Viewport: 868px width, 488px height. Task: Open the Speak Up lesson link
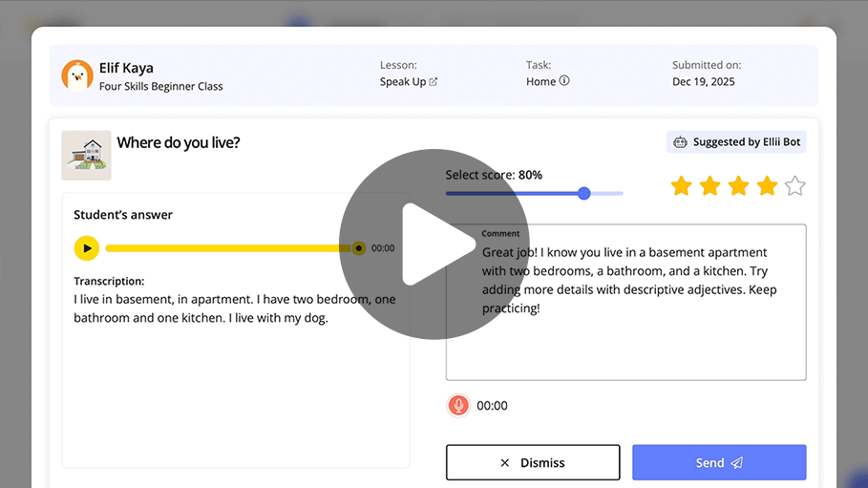(409, 81)
